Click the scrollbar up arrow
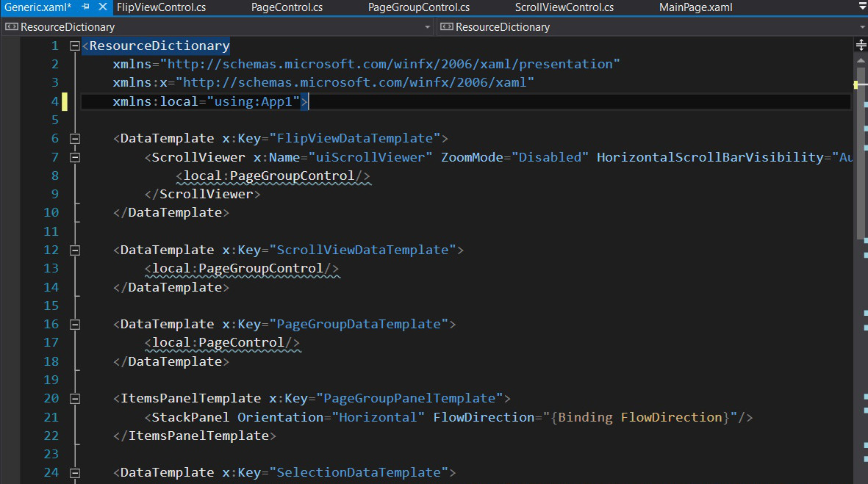 [861, 60]
